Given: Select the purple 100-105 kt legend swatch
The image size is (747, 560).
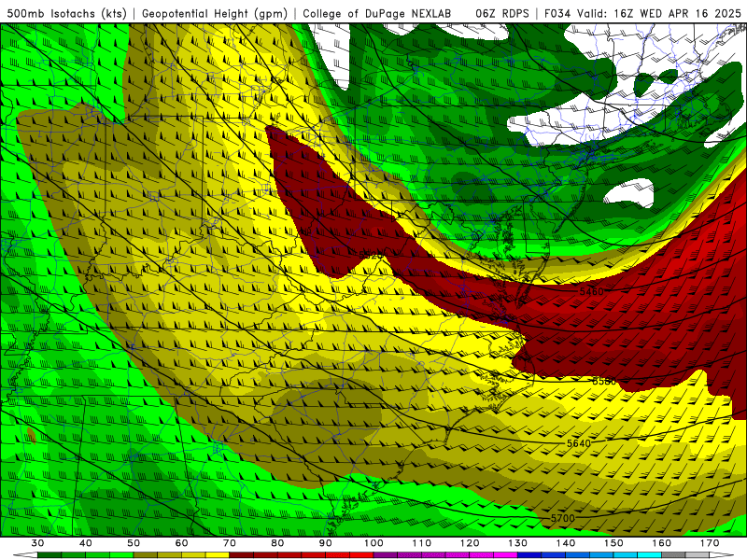Looking at the screenshot, I should (386, 555).
